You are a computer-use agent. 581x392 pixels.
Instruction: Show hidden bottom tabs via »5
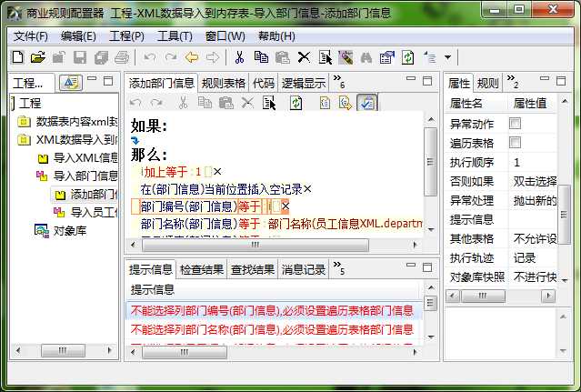click(338, 268)
